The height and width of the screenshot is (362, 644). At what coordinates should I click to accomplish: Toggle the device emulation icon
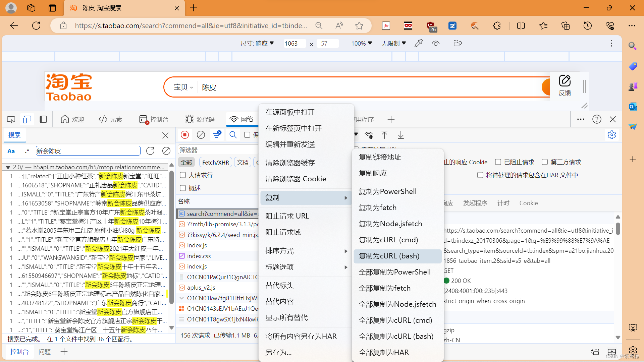pos(27,119)
